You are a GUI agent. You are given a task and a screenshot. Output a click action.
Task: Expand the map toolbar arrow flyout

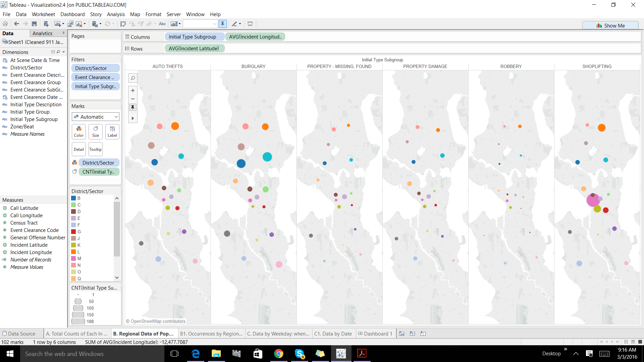point(133,118)
